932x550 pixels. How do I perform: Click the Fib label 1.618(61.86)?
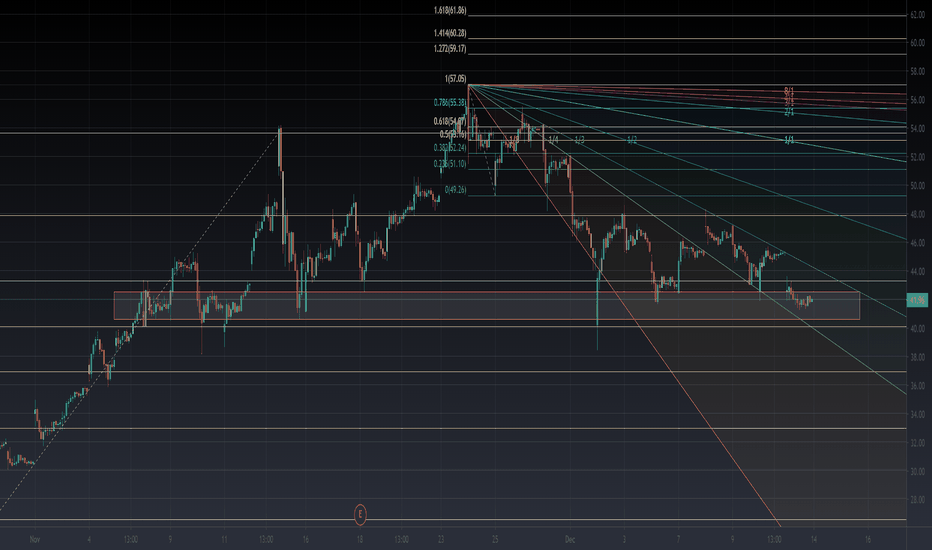point(450,11)
